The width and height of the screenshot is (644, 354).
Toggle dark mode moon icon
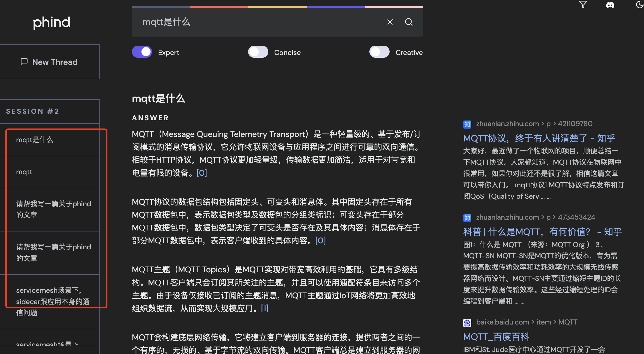[640, 5]
